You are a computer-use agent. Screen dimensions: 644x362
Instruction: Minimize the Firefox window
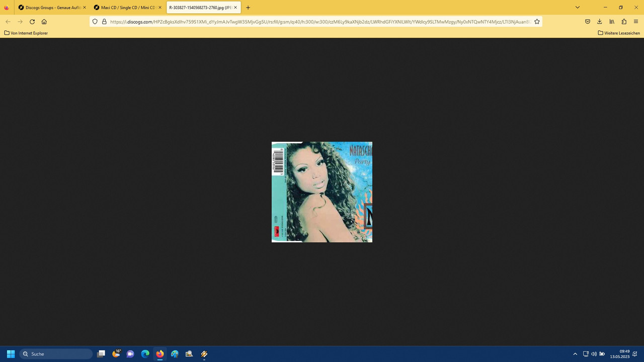pos(605,8)
